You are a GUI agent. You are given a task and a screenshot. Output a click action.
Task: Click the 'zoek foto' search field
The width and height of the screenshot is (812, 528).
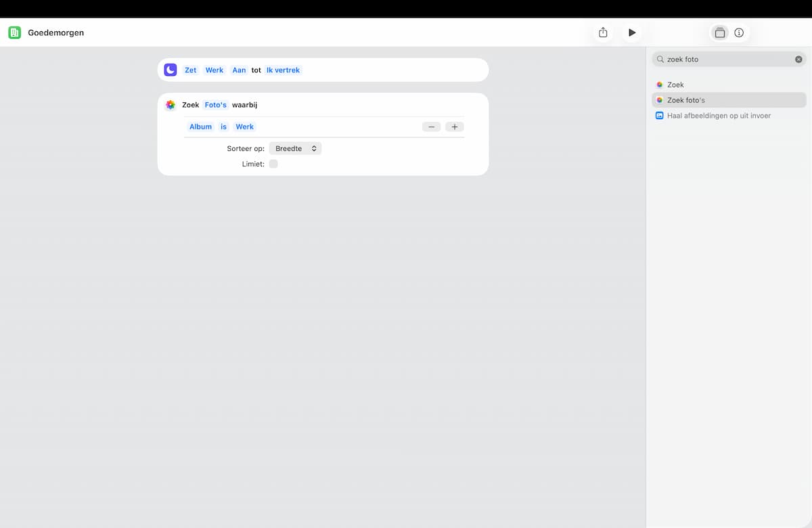point(728,60)
